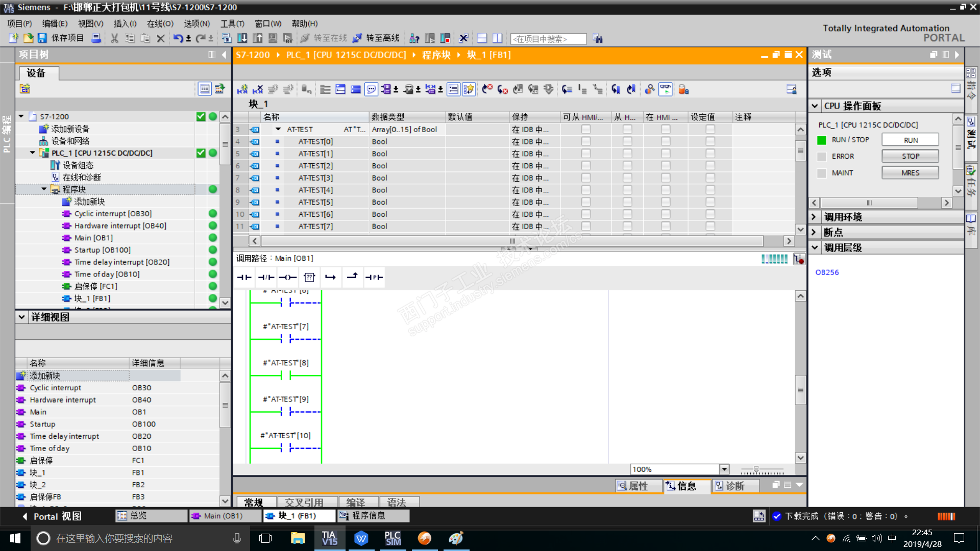Toggle setpoint checkbox for AT-TEST[3]
The width and height of the screenshot is (980, 551).
click(710, 178)
